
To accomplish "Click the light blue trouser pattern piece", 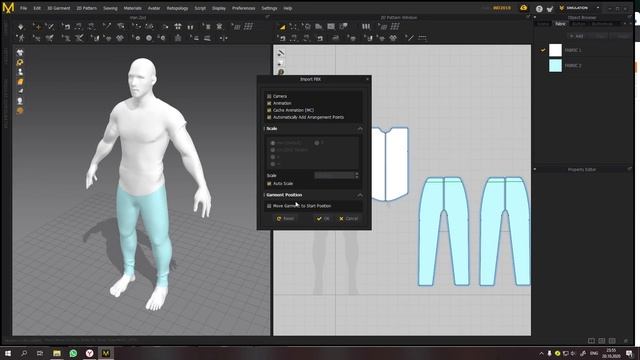I will pos(444,231).
